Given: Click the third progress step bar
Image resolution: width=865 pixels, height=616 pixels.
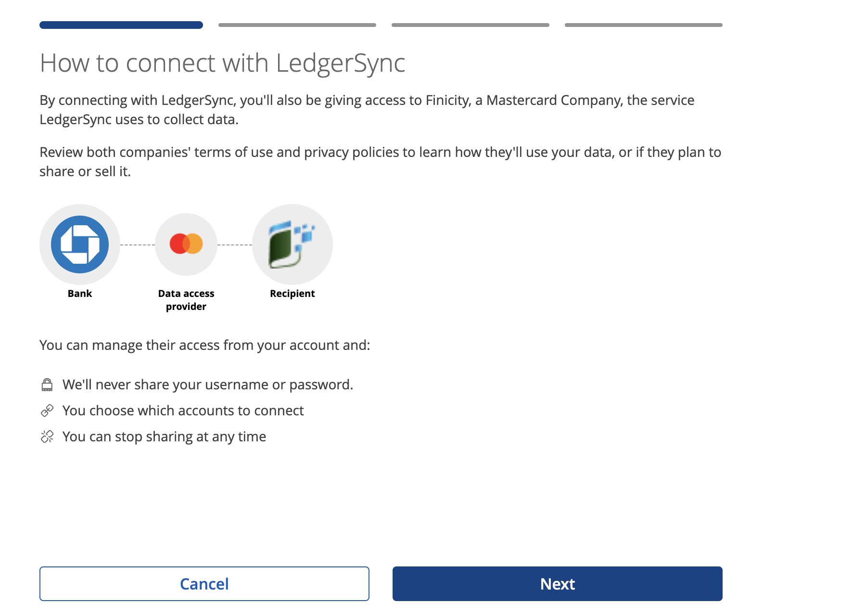Looking at the screenshot, I should pos(471,25).
